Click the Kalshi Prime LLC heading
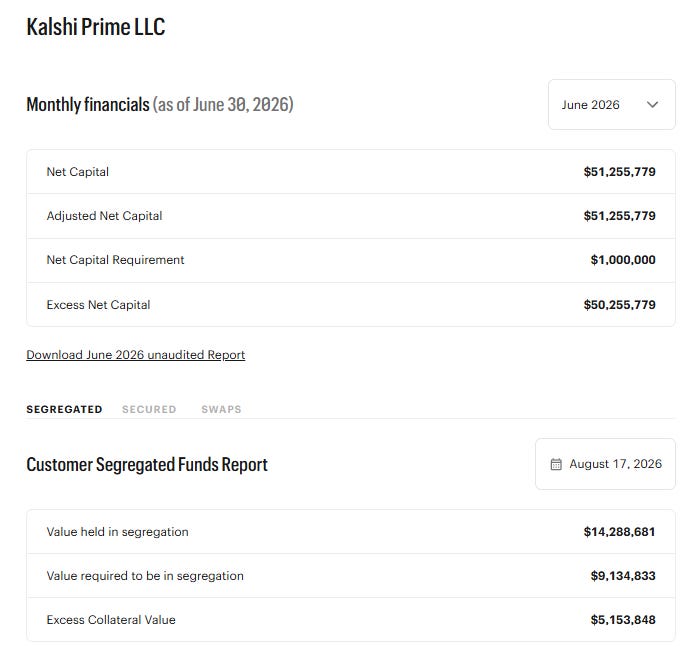Viewport: 699px width, 653px height. (x=96, y=27)
